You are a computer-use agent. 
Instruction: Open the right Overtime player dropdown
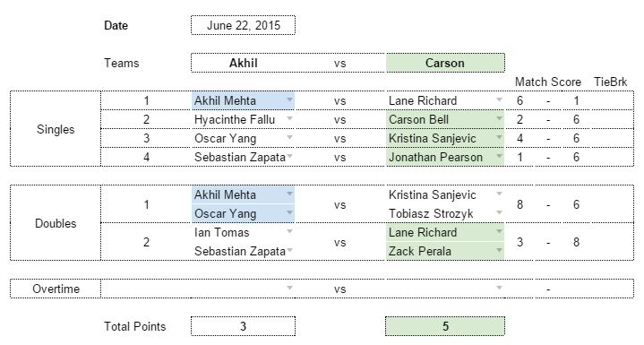coord(499,288)
